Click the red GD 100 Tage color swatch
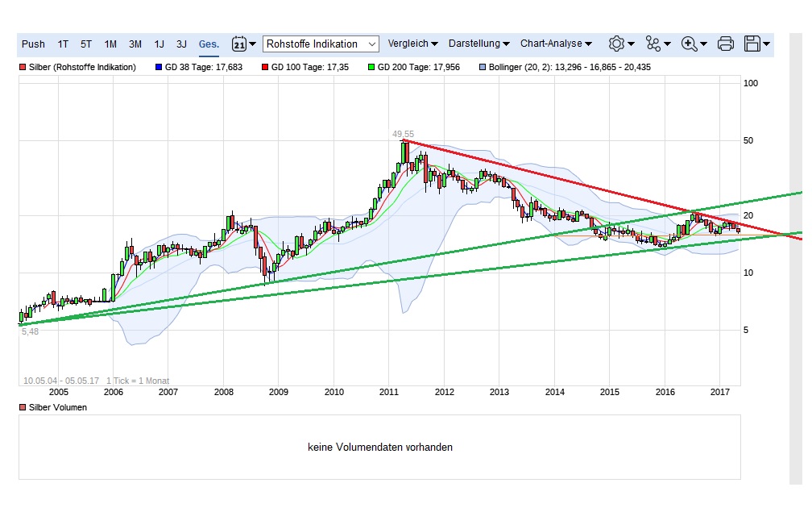The height and width of the screenshot is (508, 812). (265, 68)
